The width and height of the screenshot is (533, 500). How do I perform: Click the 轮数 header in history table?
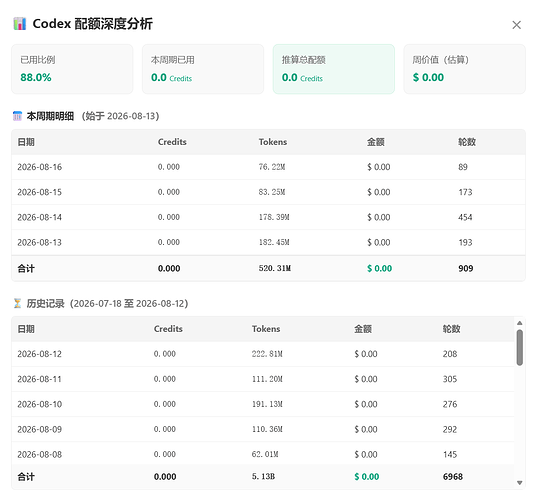(x=451, y=329)
